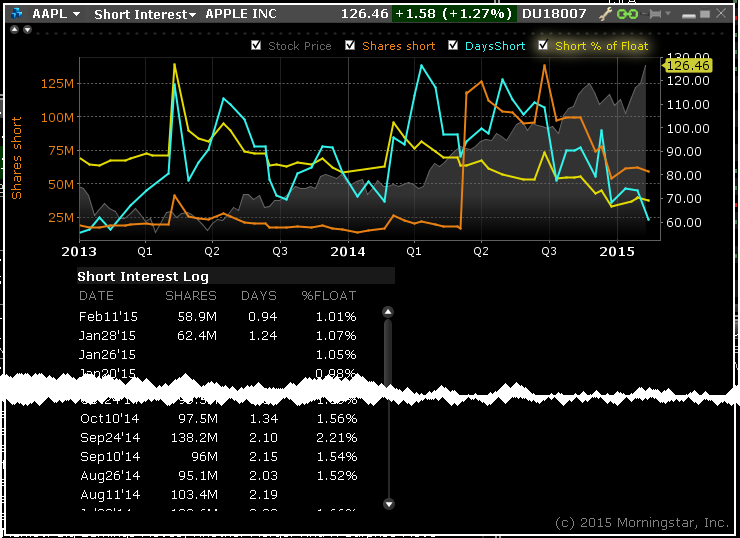The height and width of the screenshot is (538, 740).
Task: Click the DATE column header
Action: (x=96, y=296)
